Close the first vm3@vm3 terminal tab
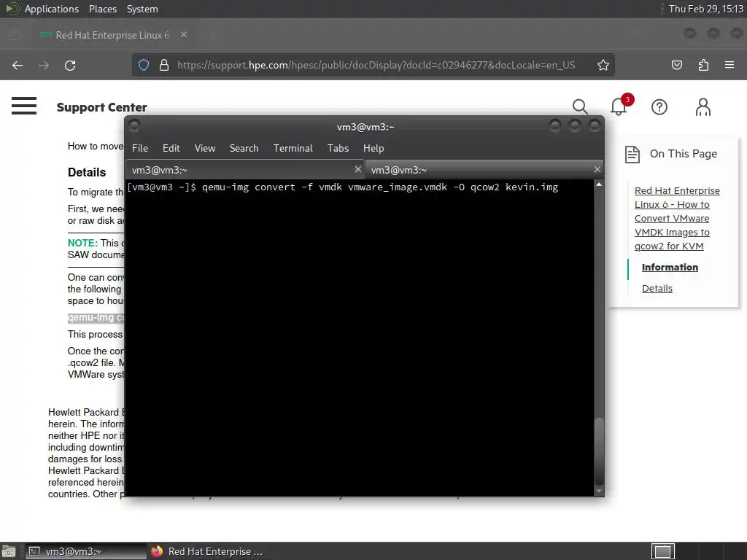 tap(358, 169)
